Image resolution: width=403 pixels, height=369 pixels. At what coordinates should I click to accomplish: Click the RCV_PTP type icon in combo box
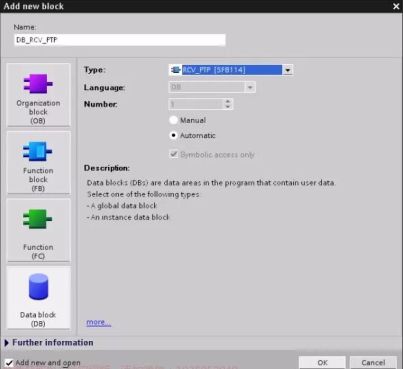(176, 70)
